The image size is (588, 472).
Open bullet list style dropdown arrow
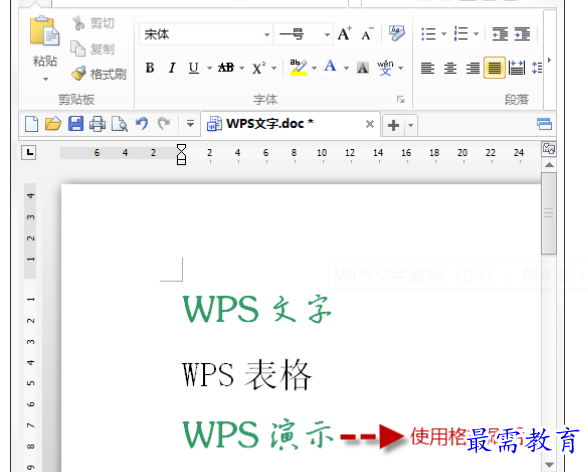(x=444, y=34)
